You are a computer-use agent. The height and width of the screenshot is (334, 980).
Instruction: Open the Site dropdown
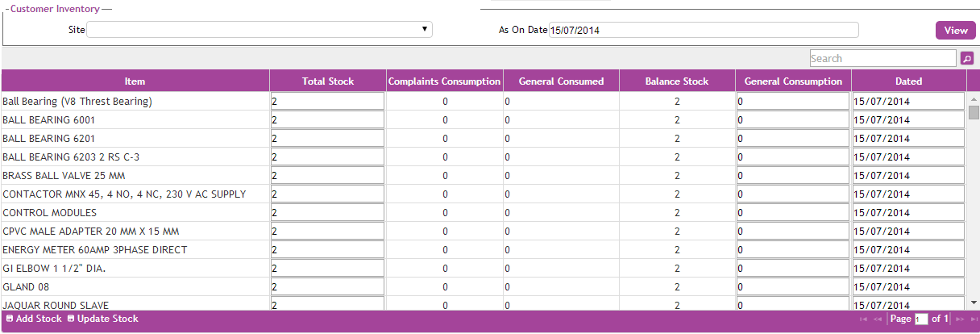[x=259, y=30]
